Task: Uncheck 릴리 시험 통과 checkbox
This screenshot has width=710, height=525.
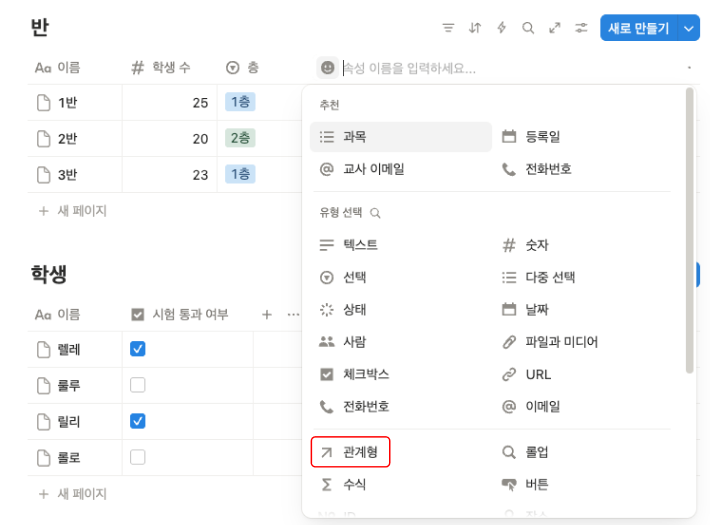Action: point(138,421)
